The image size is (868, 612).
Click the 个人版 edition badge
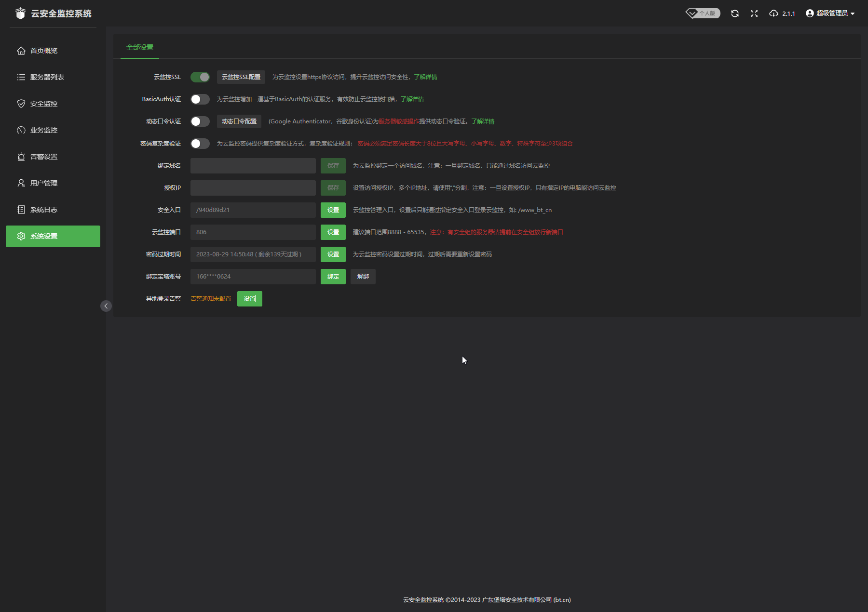(x=703, y=13)
